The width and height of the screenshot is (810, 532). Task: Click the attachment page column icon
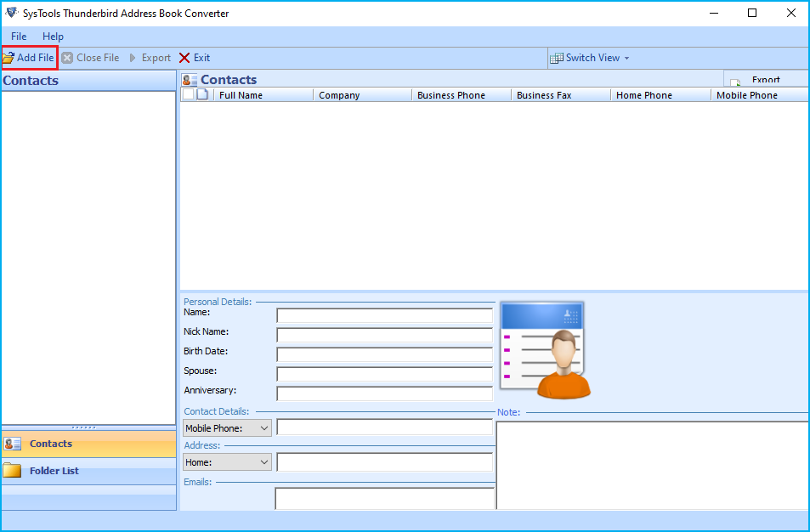[x=202, y=94]
